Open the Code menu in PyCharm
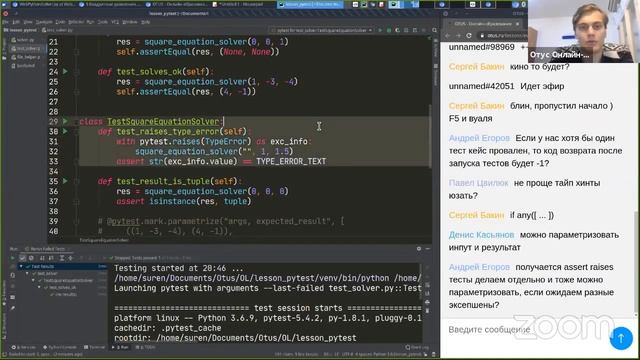 [x=60, y=22]
